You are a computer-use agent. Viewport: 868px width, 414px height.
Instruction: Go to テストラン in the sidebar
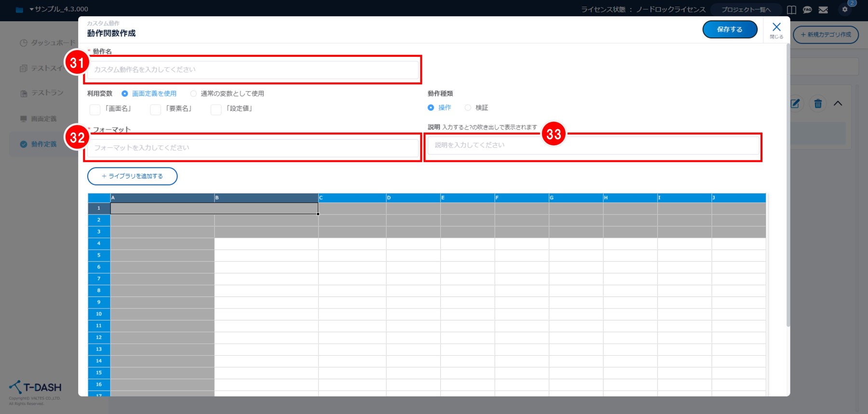(47, 93)
